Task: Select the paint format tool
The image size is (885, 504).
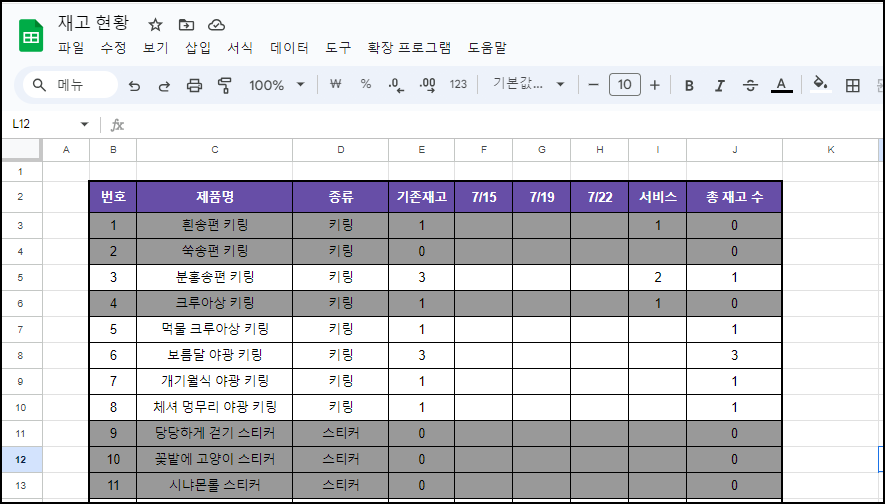Action: coord(225,85)
